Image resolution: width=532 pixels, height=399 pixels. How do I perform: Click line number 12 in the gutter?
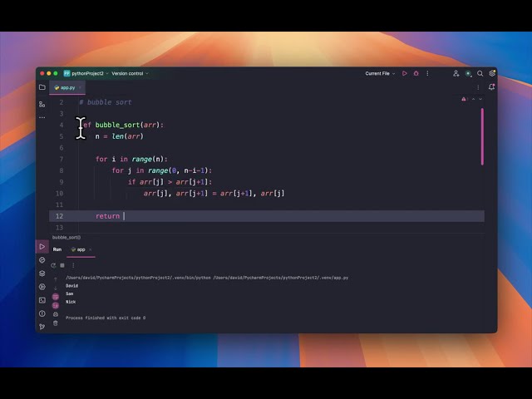pos(59,216)
